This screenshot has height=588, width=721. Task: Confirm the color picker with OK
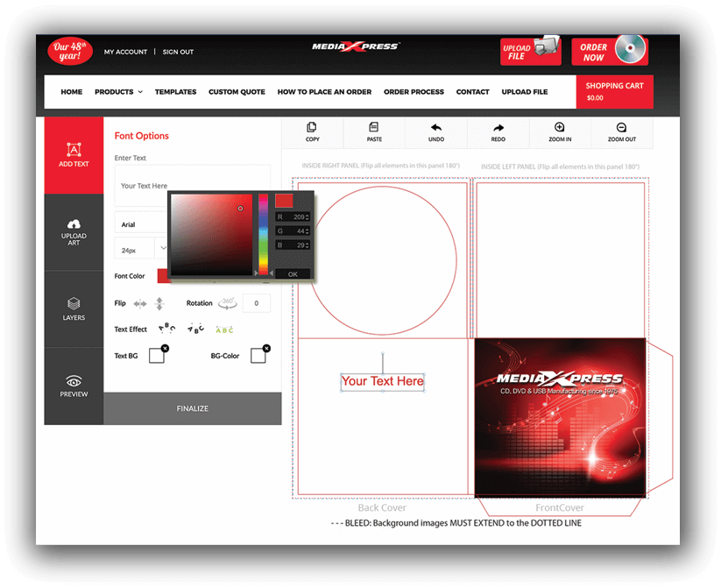coord(293,274)
